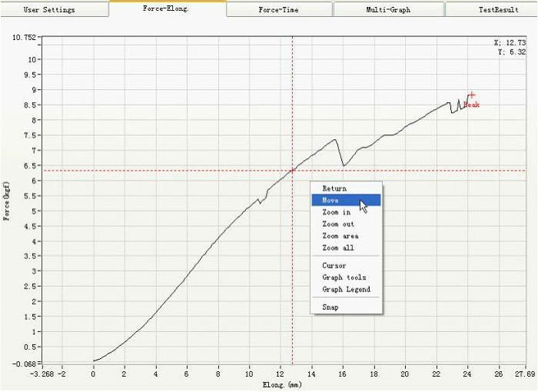538x392 pixels.
Task: Switch to the User Settings tab
Action: click(53, 9)
